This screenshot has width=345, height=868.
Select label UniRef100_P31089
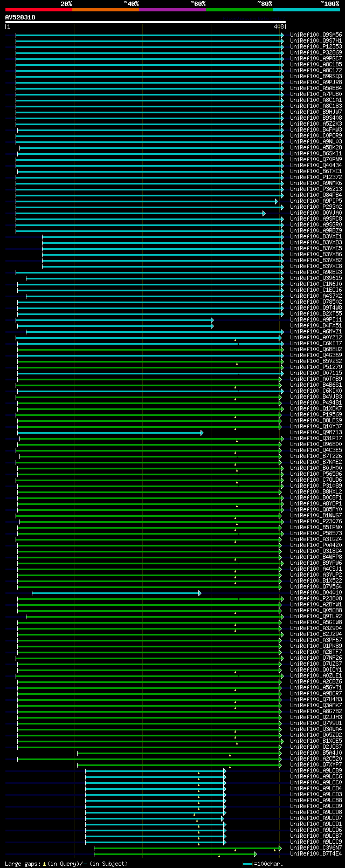(316, 486)
